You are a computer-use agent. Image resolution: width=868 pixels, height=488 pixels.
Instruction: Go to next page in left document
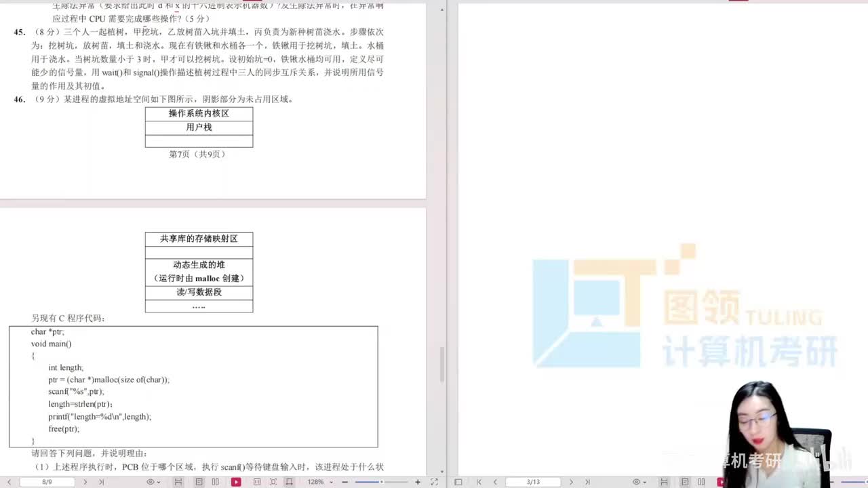[x=85, y=482]
